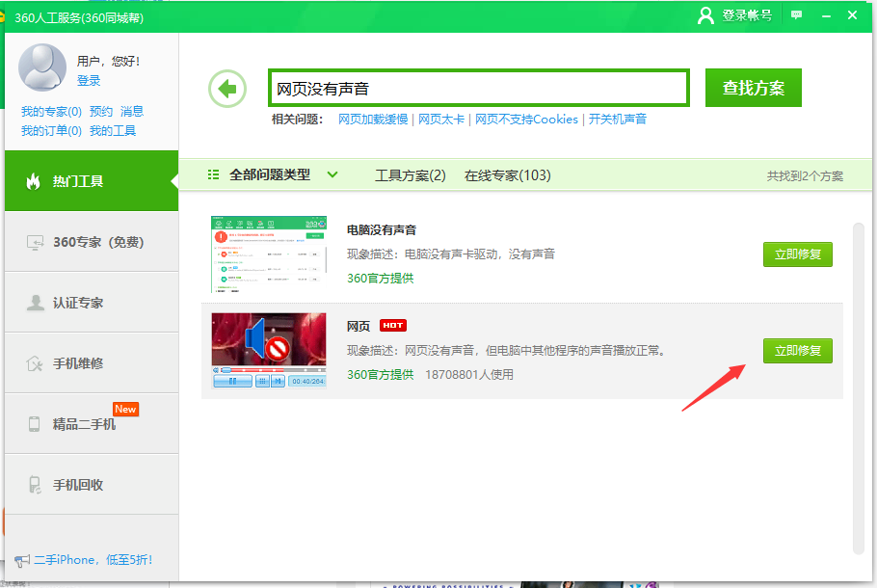The image size is (877, 588).
Task: Click the 电脑没有声音 solution thumbnail
Action: pos(269,254)
